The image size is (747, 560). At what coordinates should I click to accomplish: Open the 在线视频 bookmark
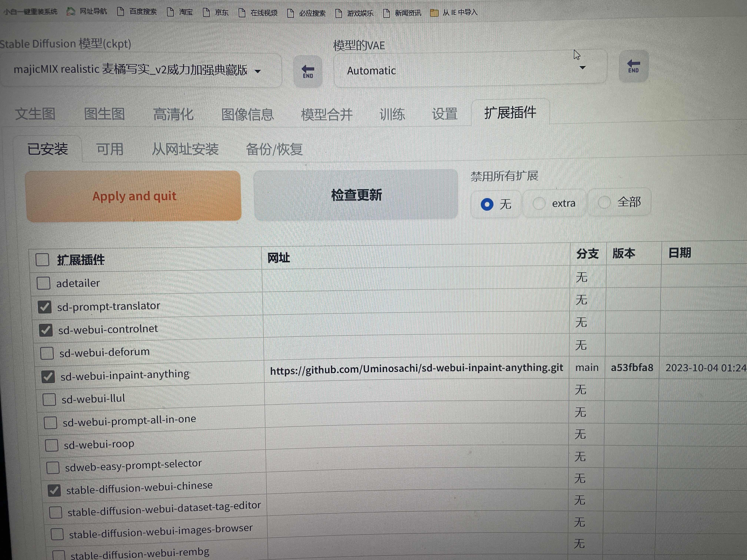tap(258, 13)
